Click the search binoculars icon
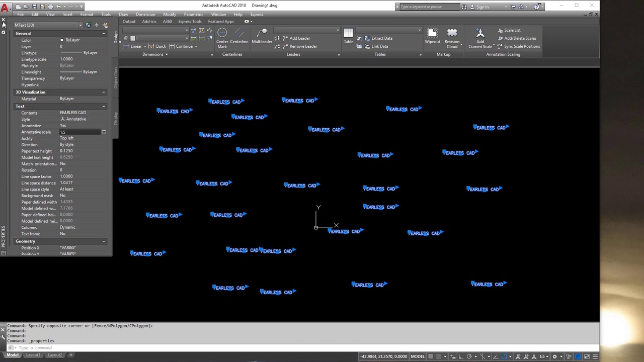Image resolution: width=644 pixels, height=362 pixels. click(x=464, y=7)
